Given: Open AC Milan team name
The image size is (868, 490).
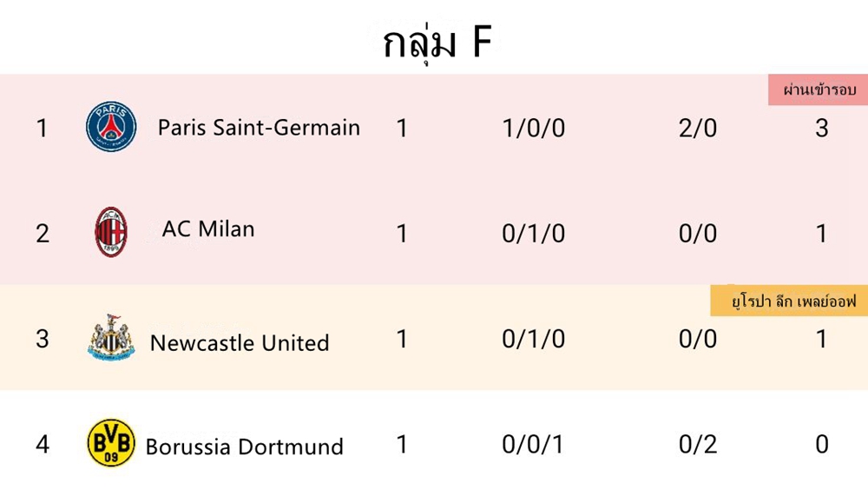Looking at the screenshot, I should coord(208,228).
